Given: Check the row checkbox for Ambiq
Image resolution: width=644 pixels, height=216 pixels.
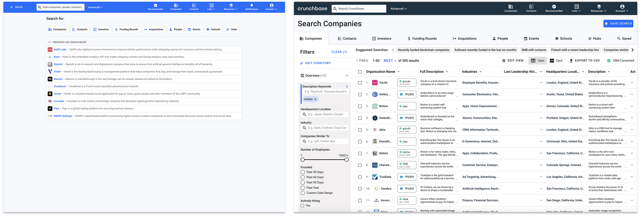Looking at the screenshot, I should (x=360, y=95).
